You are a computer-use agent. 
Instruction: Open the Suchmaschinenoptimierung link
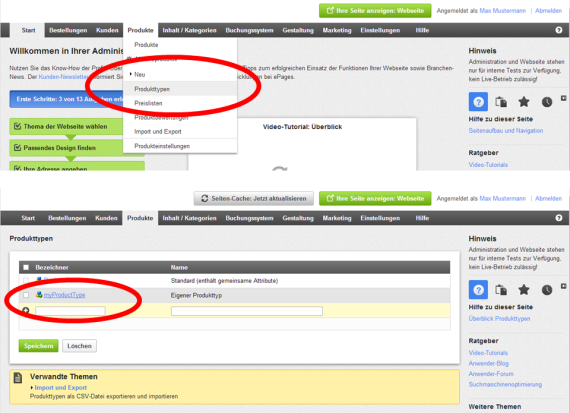coord(505,384)
